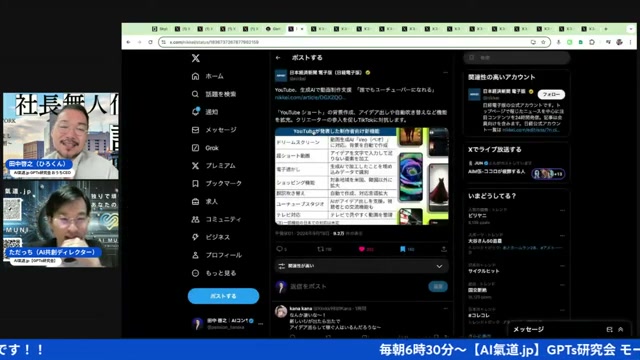
Task: Open the YouTube features table image
Action: tap(336, 176)
